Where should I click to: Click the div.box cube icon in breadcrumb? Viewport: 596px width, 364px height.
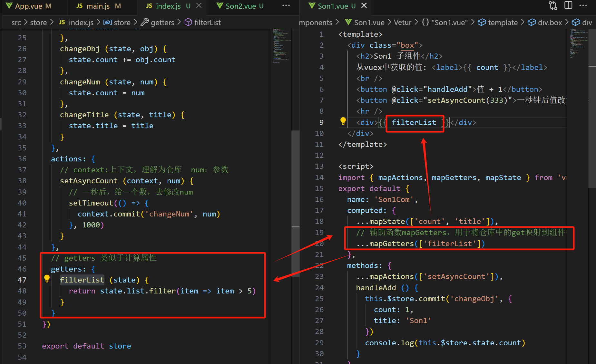pos(532,22)
